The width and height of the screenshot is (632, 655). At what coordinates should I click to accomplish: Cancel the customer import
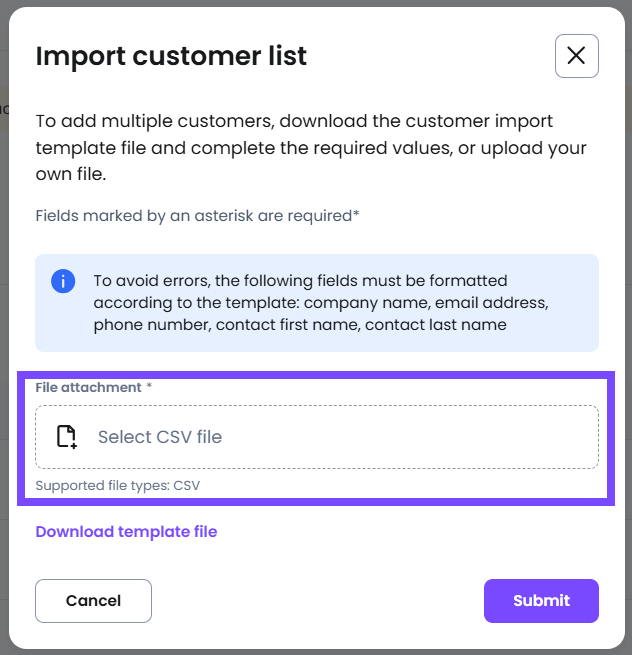click(94, 601)
